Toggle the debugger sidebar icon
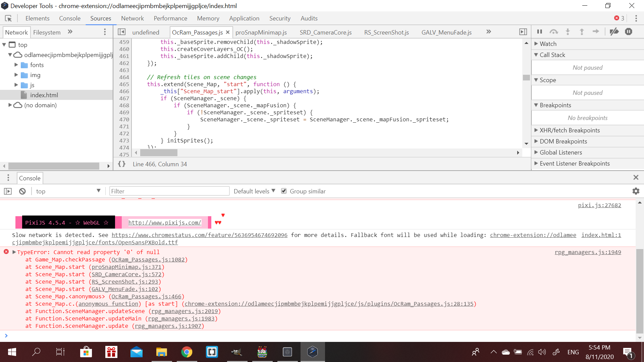The width and height of the screenshot is (644, 362). 523,32
